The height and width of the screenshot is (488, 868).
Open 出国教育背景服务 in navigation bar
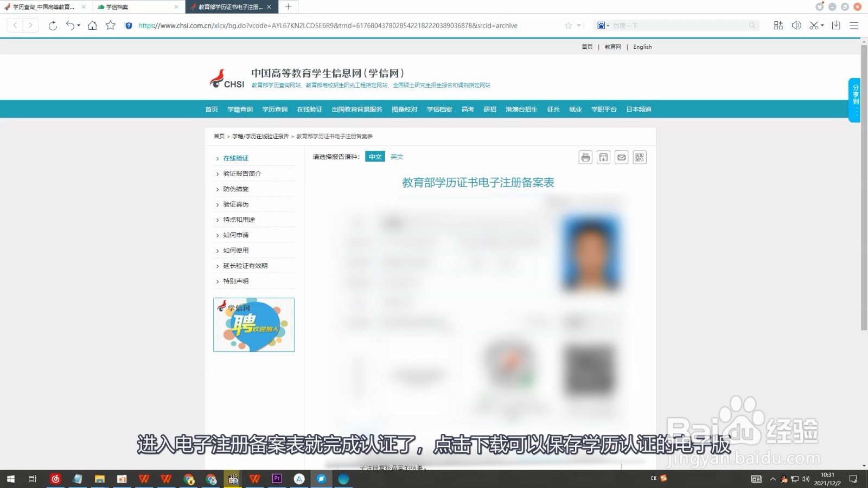coord(357,110)
